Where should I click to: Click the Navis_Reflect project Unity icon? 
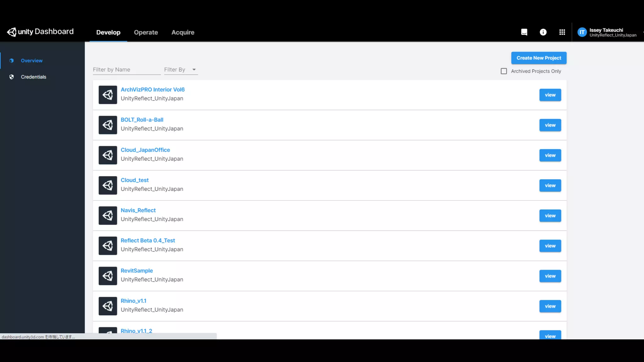point(108,216)
